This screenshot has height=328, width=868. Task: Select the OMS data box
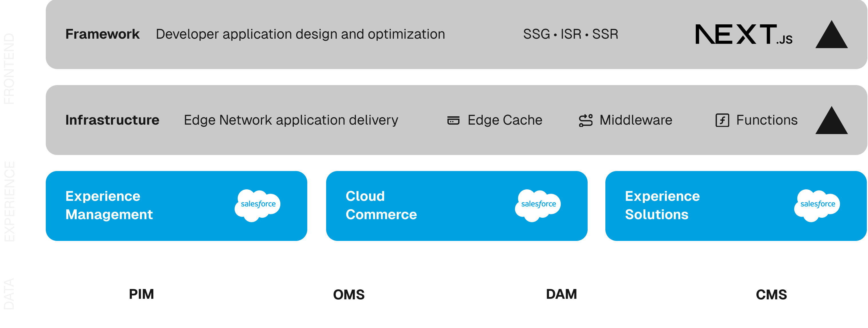pos(351,294)
